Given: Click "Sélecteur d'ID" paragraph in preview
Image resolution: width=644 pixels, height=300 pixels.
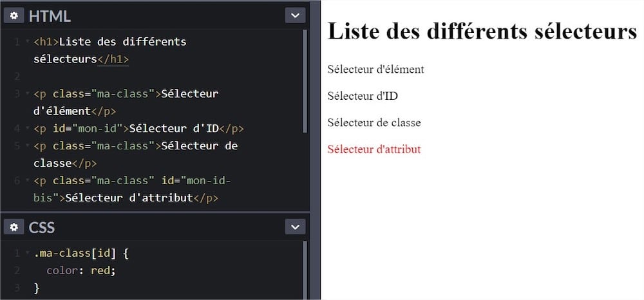Looking at the screenshot, I should (x=362, y=96).
